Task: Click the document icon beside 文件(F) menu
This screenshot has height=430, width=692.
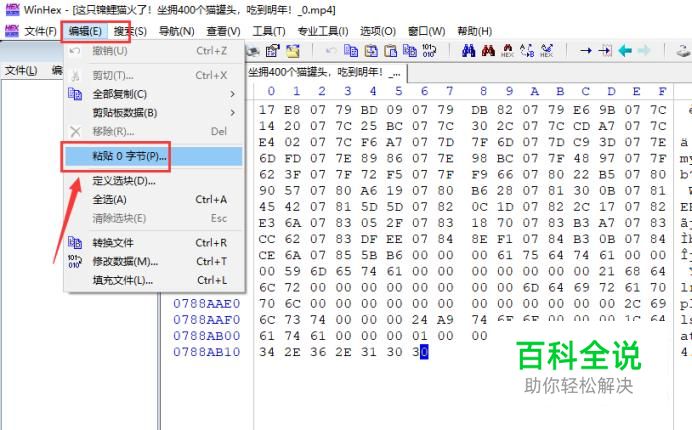Action: [11, 31]
